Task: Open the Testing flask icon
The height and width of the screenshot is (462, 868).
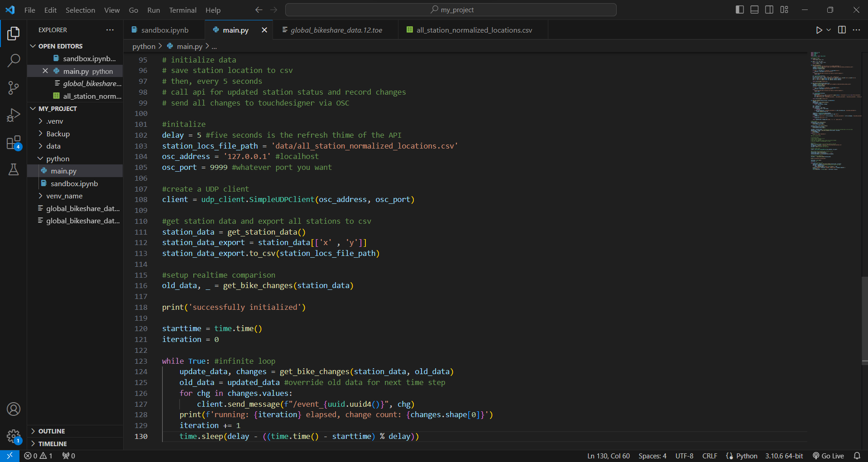Action: (x=14, y=169)
